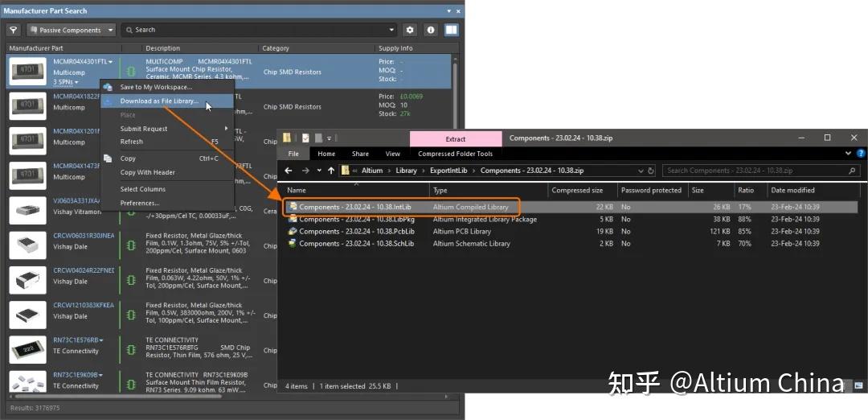This screenshot has height=420, width=868.
Task: Click Explorer's Forward arrow
Action: point(306,171)
